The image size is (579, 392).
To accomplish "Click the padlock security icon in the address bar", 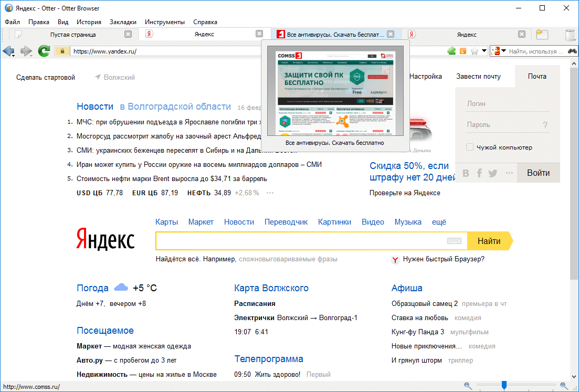I will [62, 51].
